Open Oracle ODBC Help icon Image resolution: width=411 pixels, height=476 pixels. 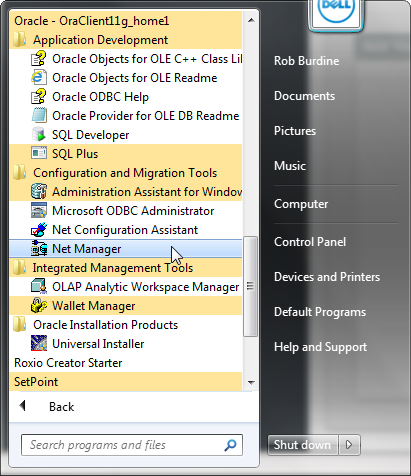tap(39, 97)
